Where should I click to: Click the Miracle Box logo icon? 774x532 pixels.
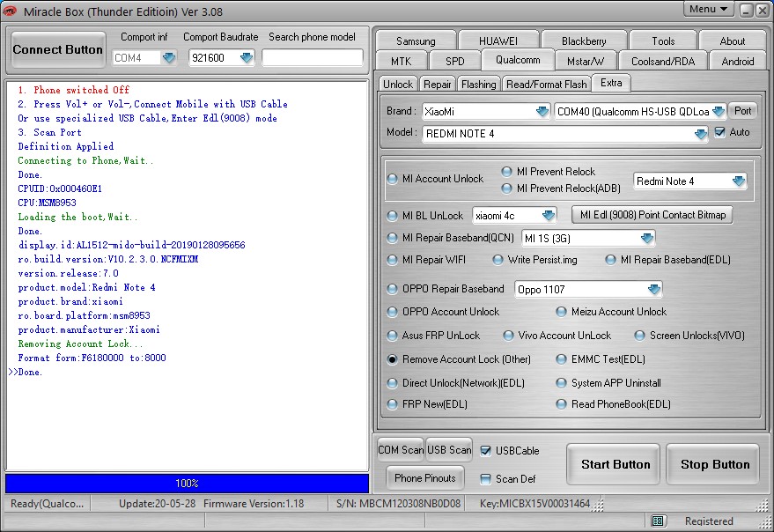click(x=10, y=11)
